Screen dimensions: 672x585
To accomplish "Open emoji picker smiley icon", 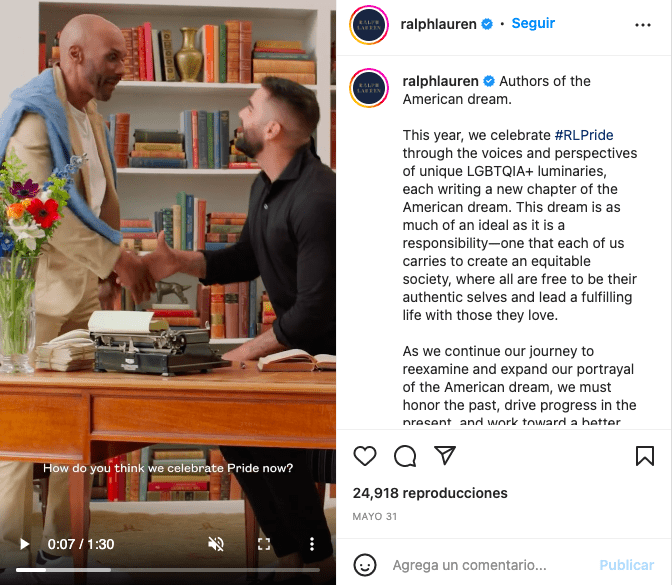I will (x=365, y=565).
